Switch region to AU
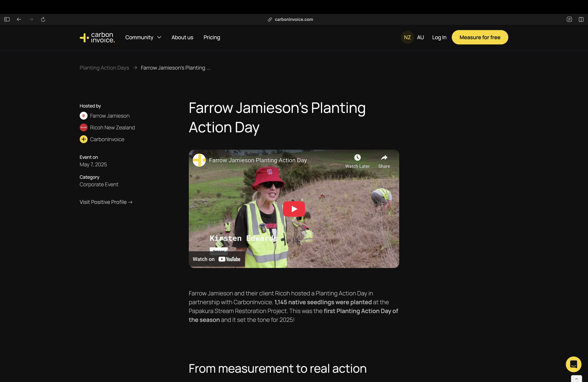 (x=420, y=37)
